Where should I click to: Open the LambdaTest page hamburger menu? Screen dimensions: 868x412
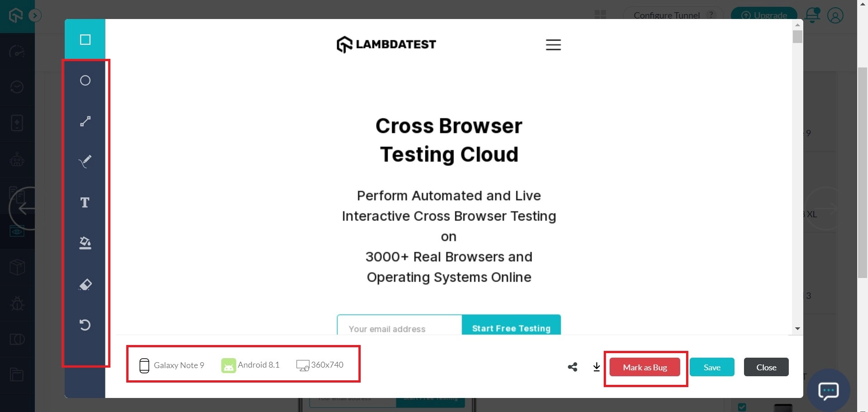click(553, 45)
